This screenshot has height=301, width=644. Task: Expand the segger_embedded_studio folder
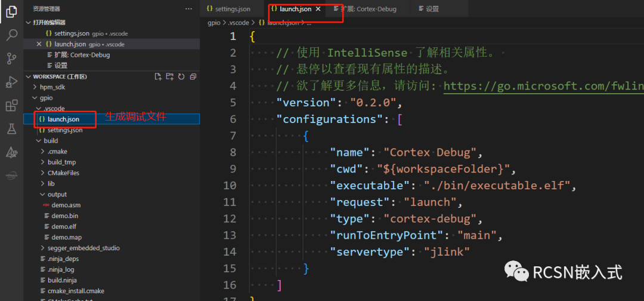point(43,248)
